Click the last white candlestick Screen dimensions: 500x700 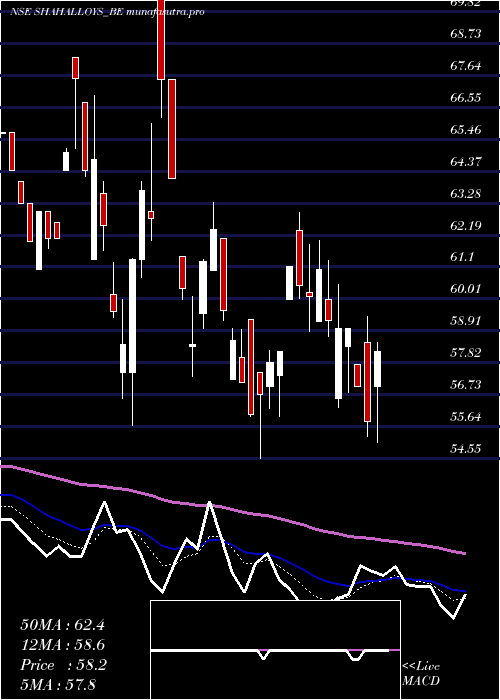378,369
